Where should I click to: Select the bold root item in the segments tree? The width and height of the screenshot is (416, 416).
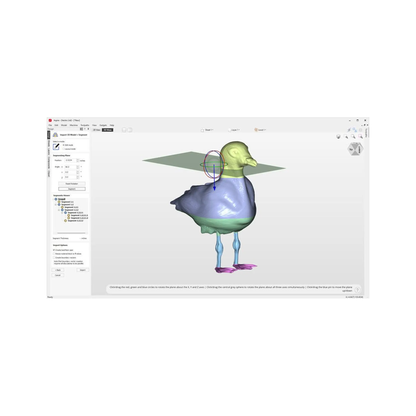[x=62, y=199]
